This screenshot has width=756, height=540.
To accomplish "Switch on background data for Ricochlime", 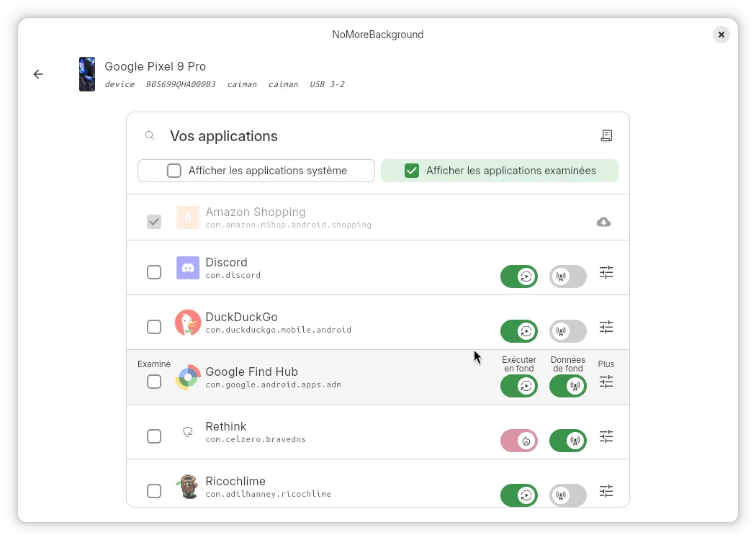I will coord(568,495).
